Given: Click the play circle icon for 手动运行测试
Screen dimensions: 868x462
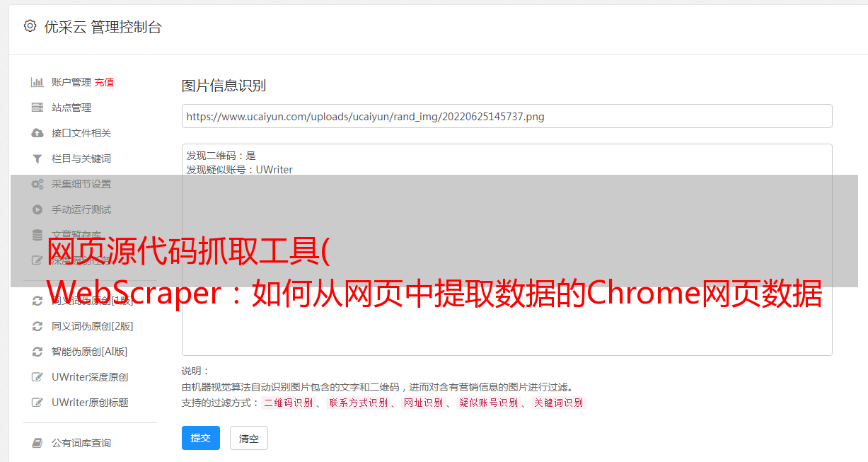Looking at the screenshot, I should 37,209.
